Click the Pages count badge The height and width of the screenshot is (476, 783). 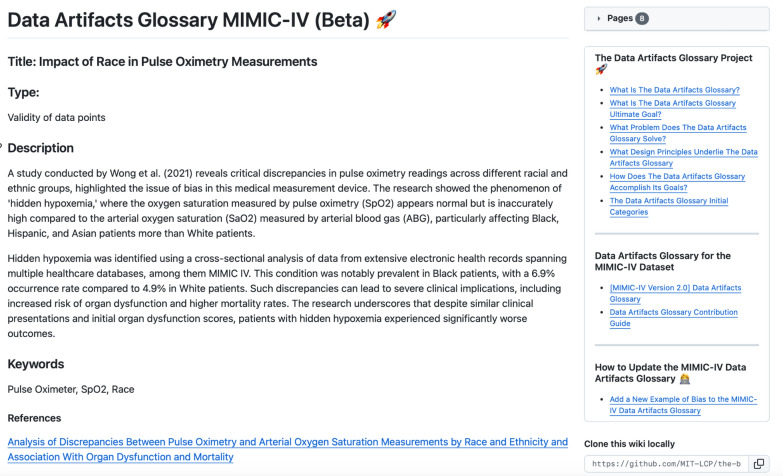click(x=642, y=18)
